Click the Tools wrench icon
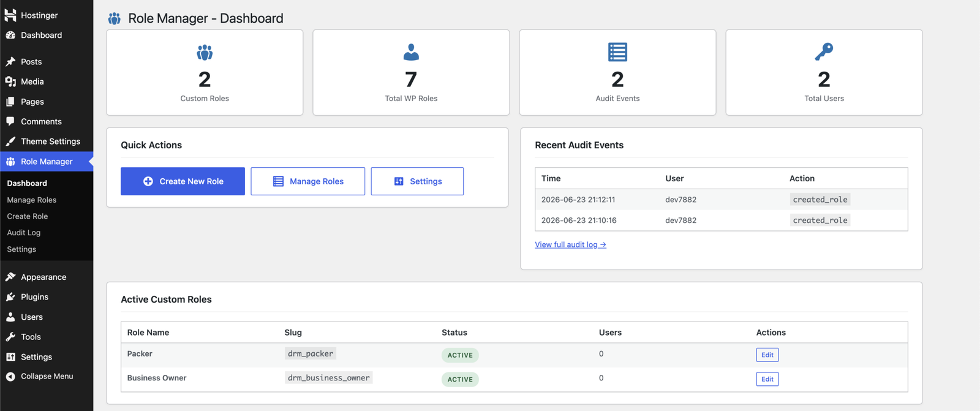 (10, 336)
